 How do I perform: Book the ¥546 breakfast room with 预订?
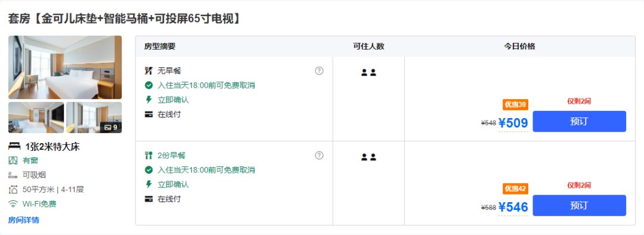tap(579, 205)
